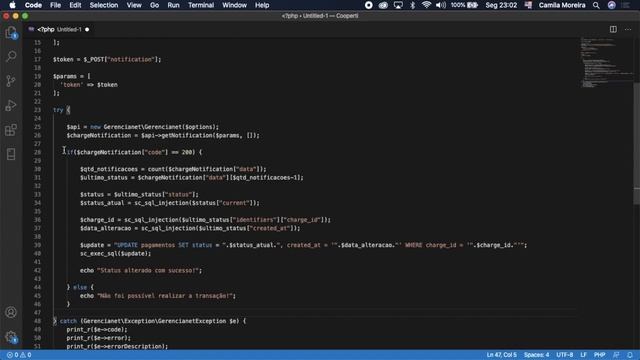Open the Selection menu

(x=104, y=5)
